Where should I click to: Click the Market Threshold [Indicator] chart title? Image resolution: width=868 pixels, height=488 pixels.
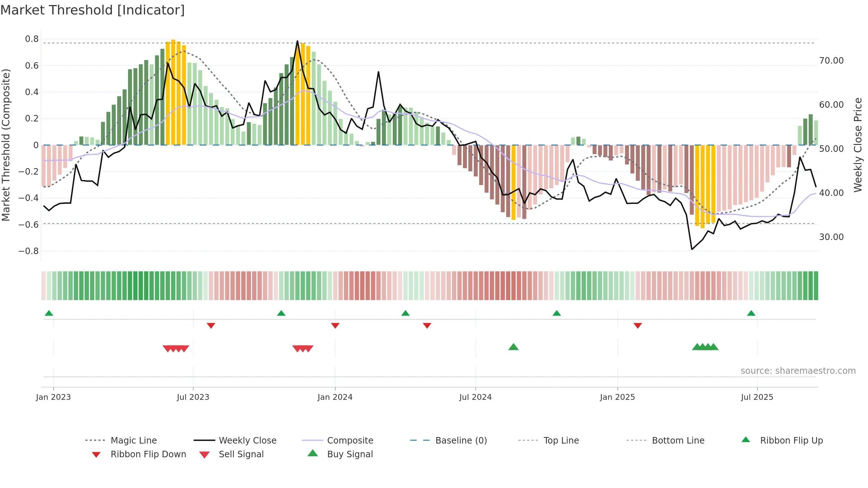pyautogui.click(x=93, y=10)
